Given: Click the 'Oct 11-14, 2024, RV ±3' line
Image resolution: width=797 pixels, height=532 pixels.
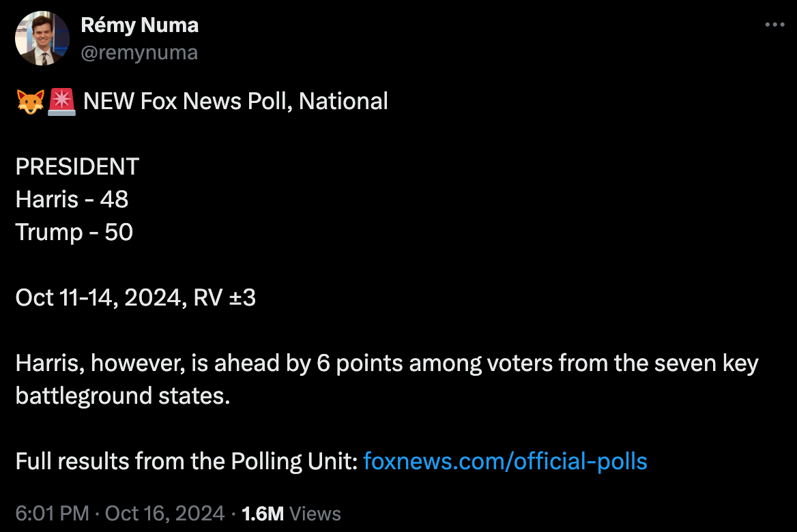Looking at the screenshot, I should click(136, 298).
